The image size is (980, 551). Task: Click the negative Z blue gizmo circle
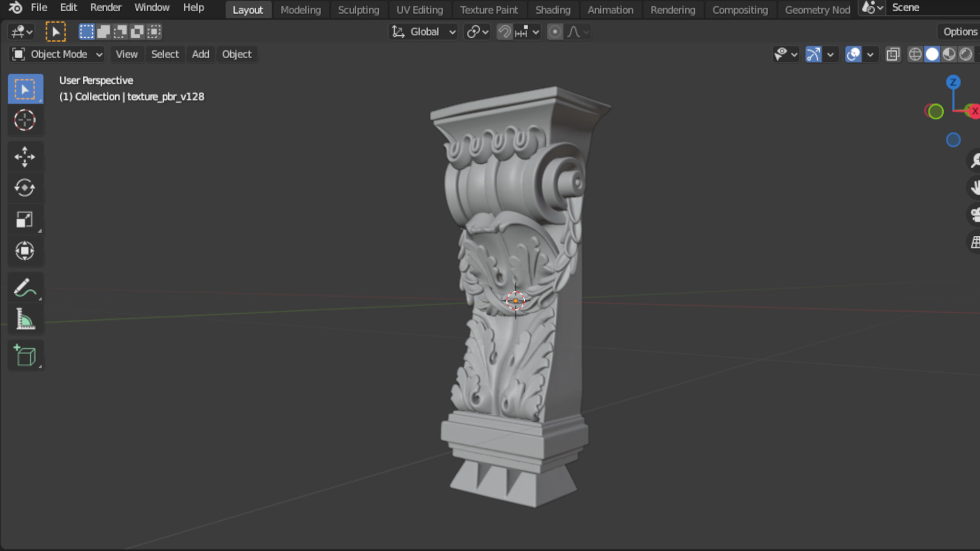tap(953, 140)
